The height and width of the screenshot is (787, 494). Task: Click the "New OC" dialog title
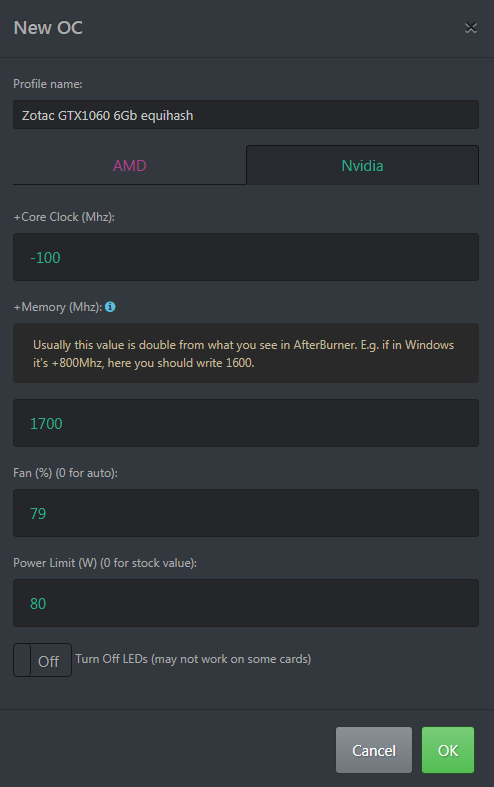pos(48,28)
